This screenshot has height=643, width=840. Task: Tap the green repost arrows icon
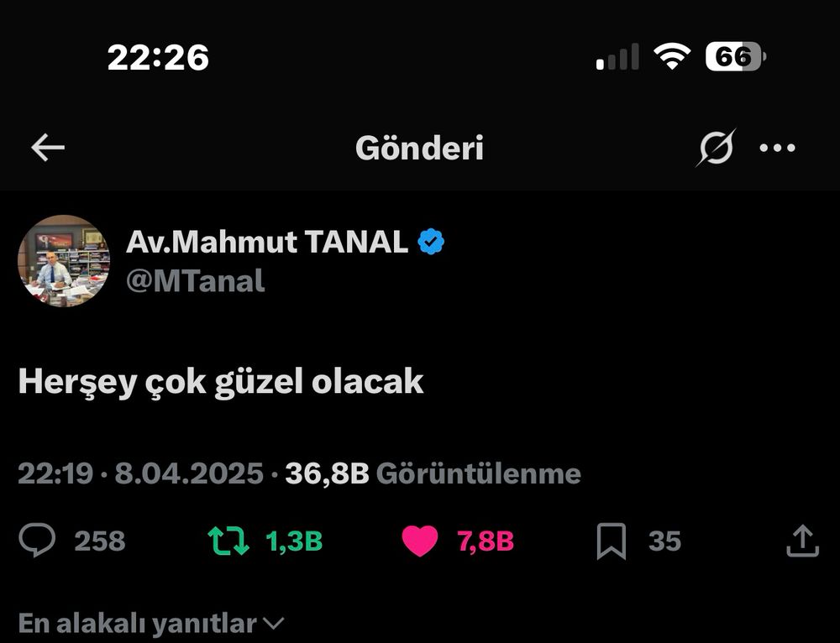coord(228,541)
